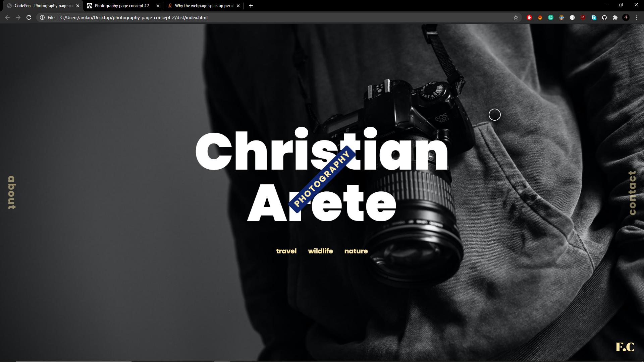Select the wildlife category link

[x=320, y=251]
